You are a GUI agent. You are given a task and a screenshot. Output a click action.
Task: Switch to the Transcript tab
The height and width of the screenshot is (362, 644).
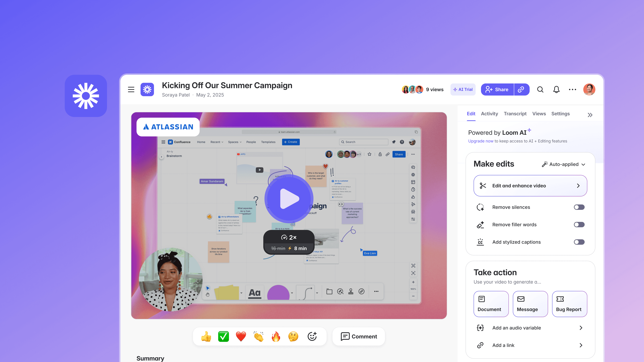click(515, 114)
